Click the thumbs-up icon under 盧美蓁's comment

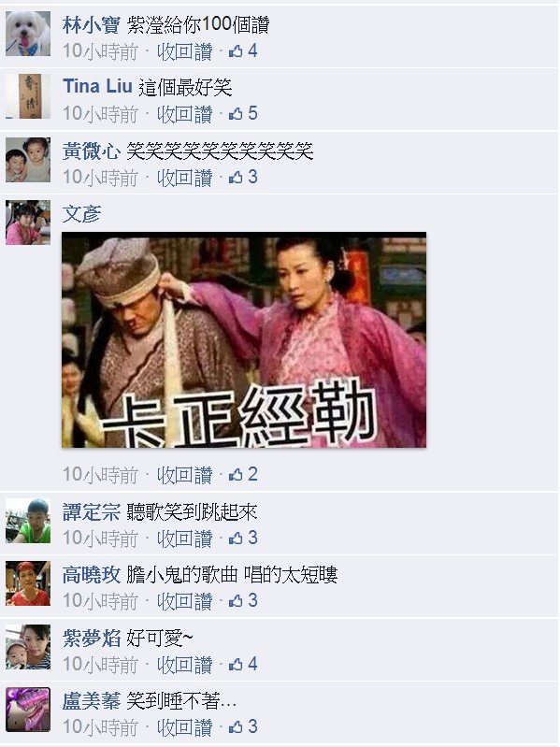coord(236,727)
